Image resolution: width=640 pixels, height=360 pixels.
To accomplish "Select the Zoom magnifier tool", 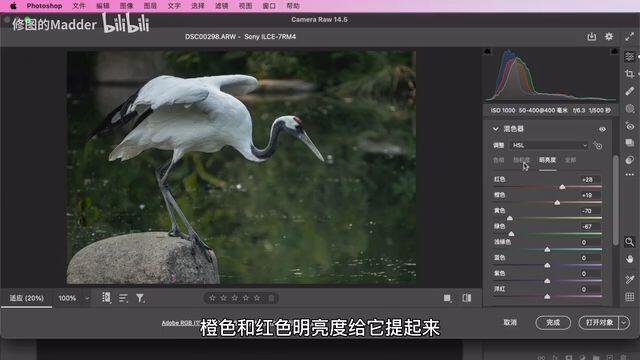I will 629,242.
